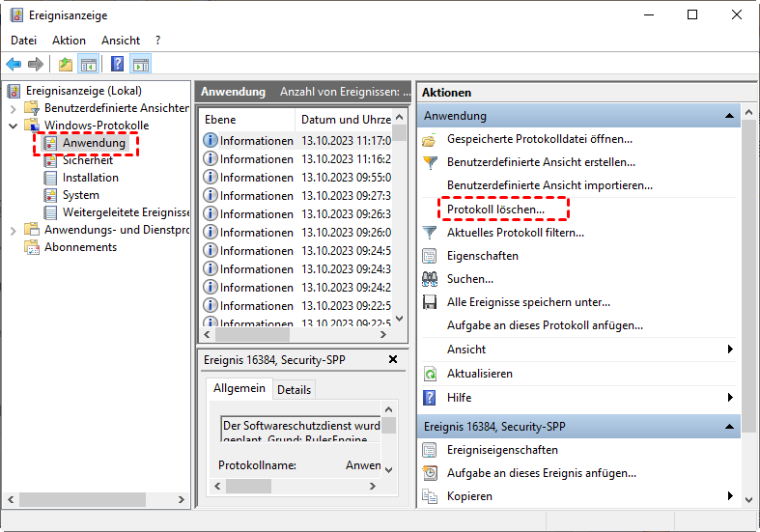Open the Hilfe submenu arrow in Aktionen
This screenshot has height=532, width=760.
tap(730, 398)
